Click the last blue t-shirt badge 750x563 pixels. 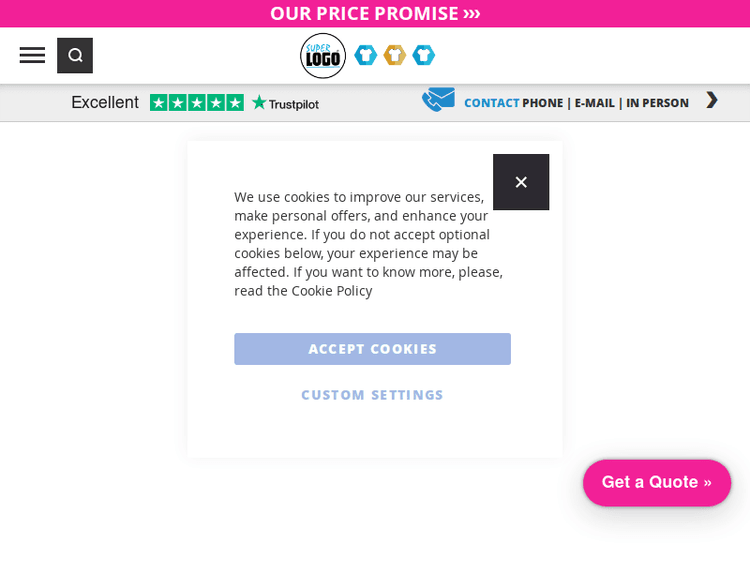[424, 55]
